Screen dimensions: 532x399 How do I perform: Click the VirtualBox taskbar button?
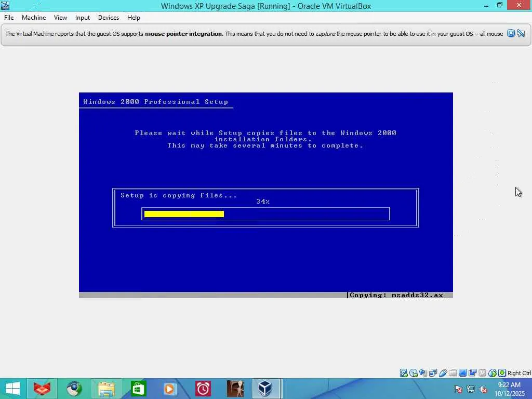point(267,389)
